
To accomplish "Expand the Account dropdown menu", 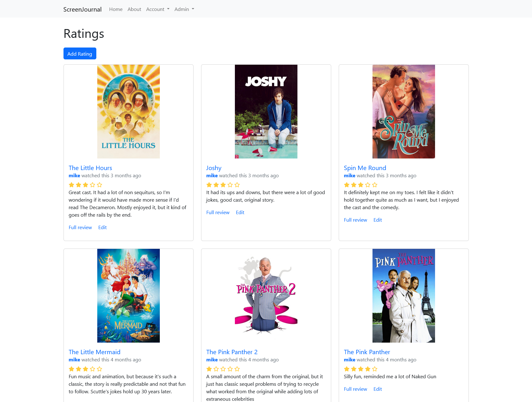I will pos(158,9).
